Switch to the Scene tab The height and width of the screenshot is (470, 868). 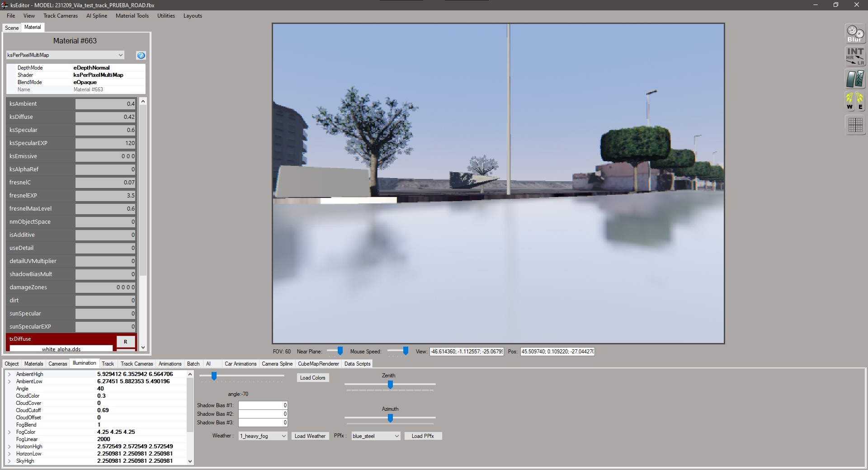tap(12, 28)
